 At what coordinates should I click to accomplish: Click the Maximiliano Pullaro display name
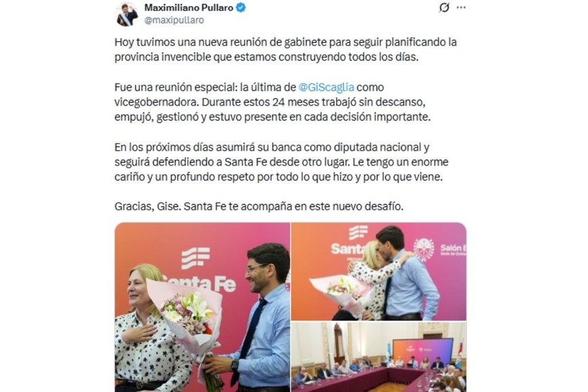tap(189, 7)
